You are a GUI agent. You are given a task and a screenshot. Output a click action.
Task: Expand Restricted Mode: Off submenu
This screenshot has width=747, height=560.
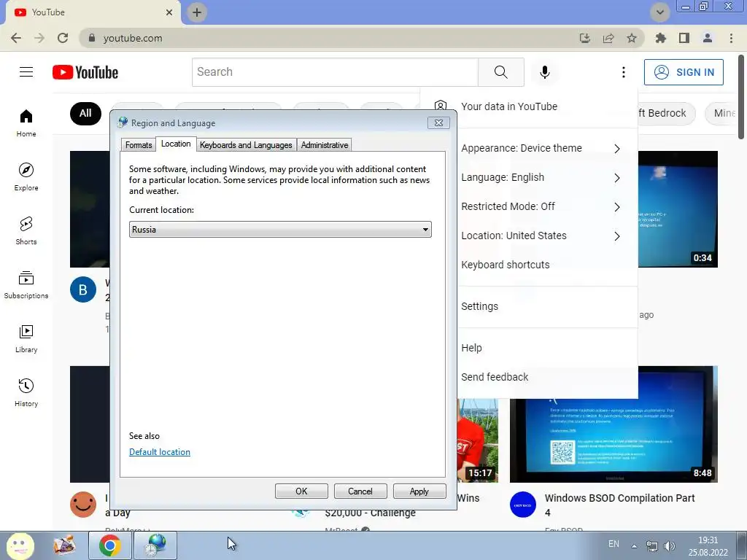pyautogui.click(x=547, y=206)
